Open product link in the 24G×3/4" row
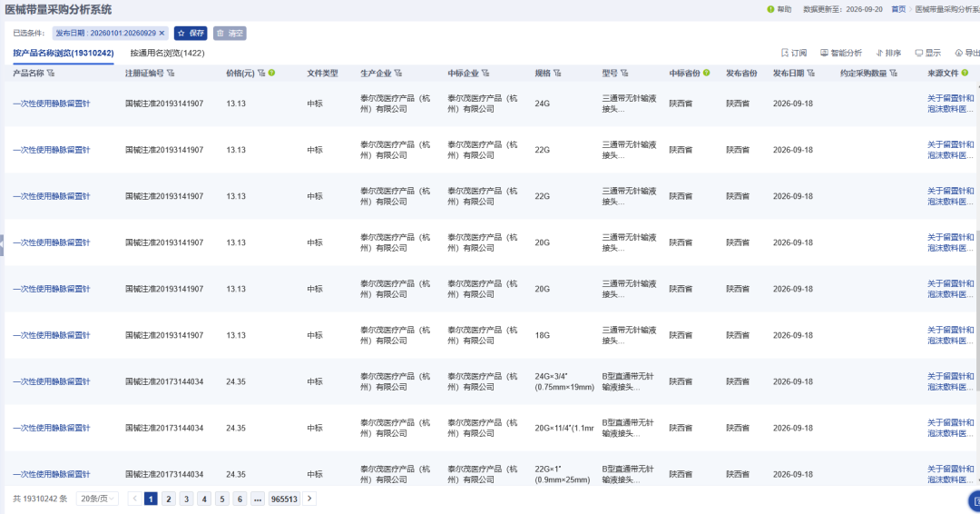980x514 pixels. point(51,382)
